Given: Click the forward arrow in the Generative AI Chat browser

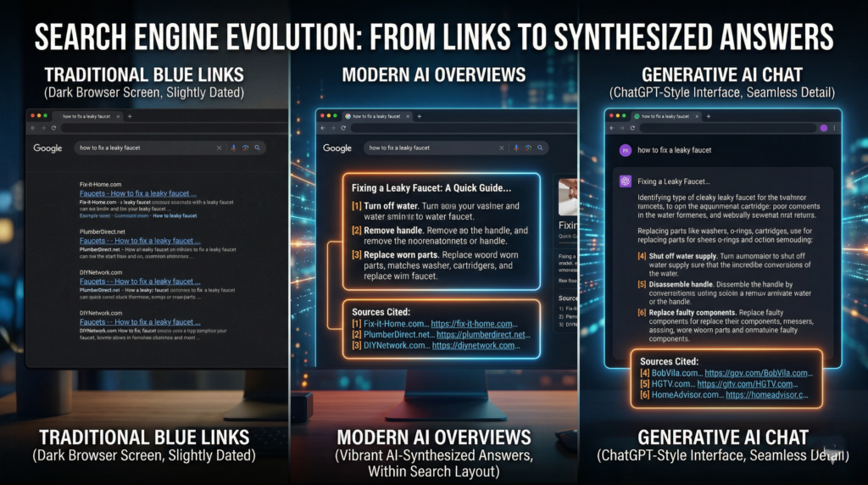Looking at the screenshot, I should [x=622, y=128].
